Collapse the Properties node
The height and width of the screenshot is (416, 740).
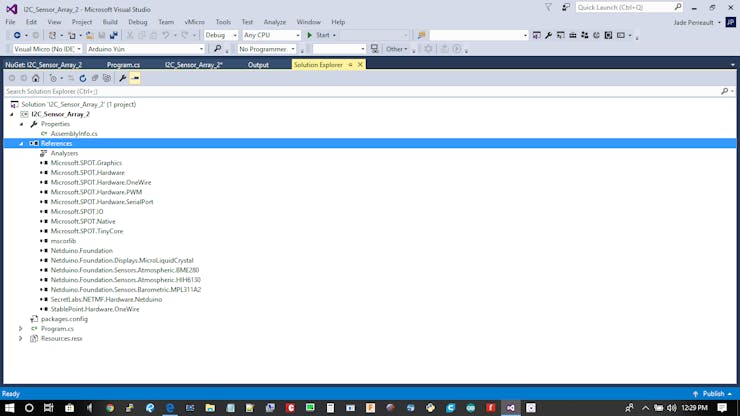click(x=21, y=124)
